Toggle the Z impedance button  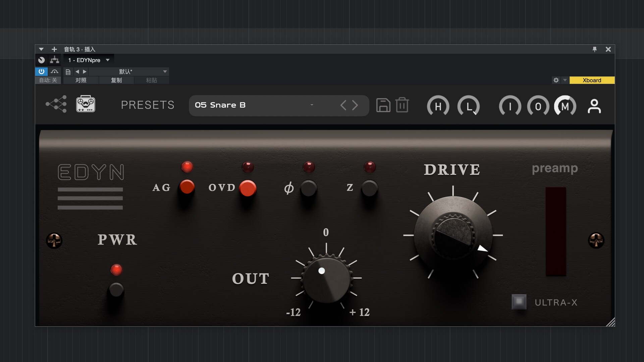tap(370, 188)
